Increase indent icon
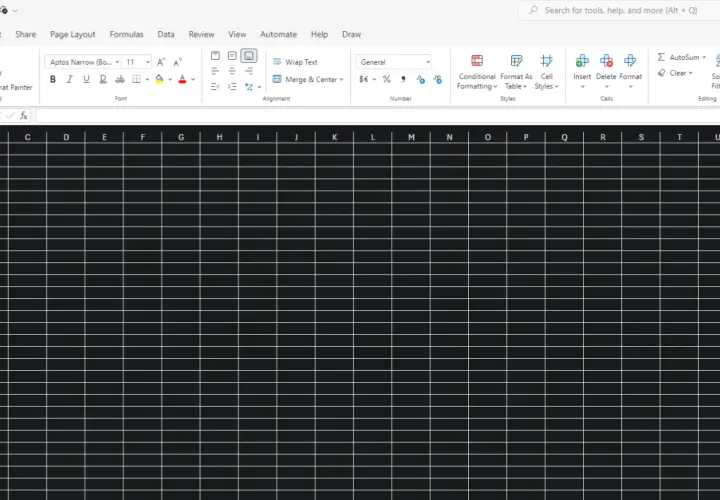Image resolution: width=720 pixels, height=500 pixels. tap(232, 86)
